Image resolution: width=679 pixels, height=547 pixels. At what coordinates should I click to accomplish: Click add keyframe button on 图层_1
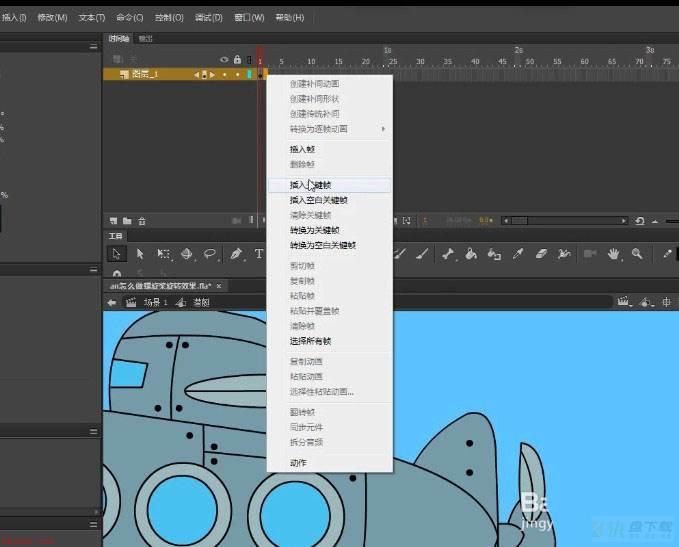coord(204,74)
